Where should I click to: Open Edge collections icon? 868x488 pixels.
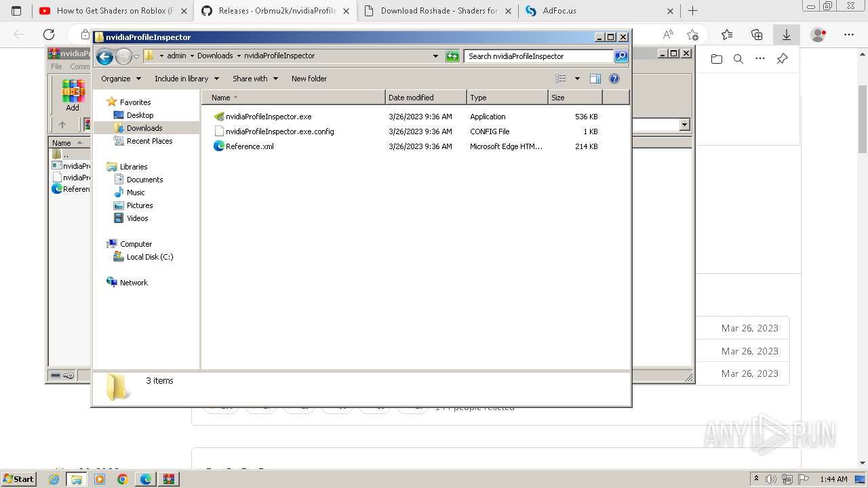pos(757,35)
